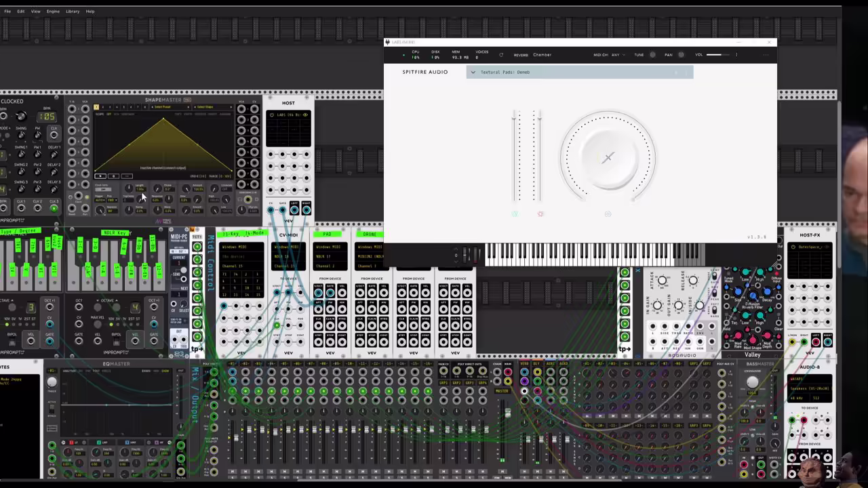Toggle the Host module eye icon
This screenshot has width=868, height=488.
tap(305, 115)
